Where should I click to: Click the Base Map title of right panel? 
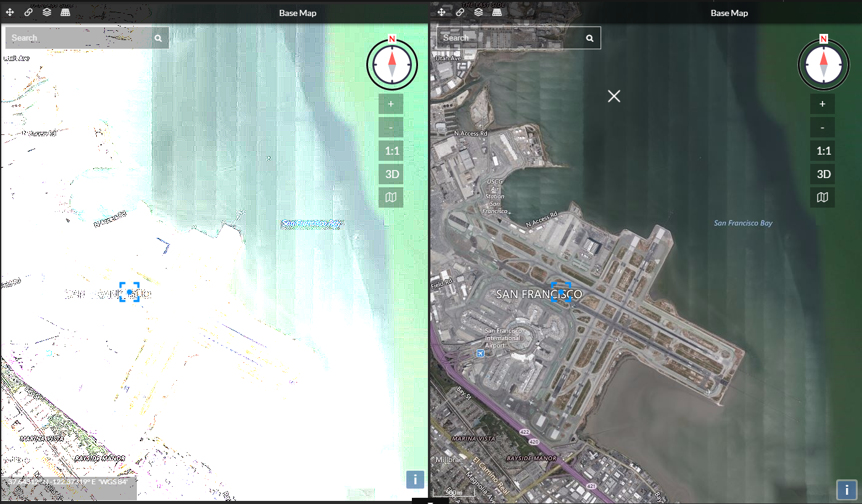729,13
